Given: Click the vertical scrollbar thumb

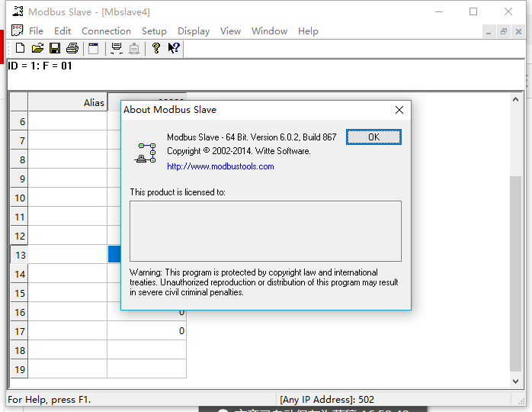Looking at the screenshot, I should pos(515,273).
